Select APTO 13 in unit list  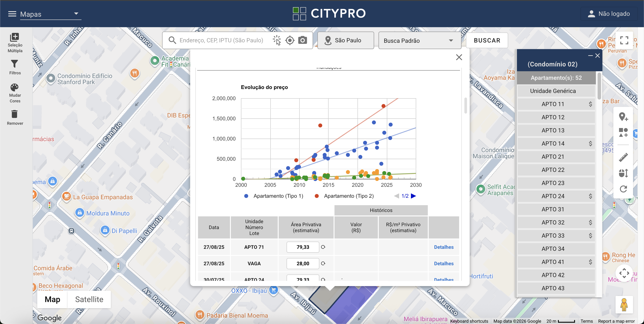pyautogui.click(x=556, y=131)
